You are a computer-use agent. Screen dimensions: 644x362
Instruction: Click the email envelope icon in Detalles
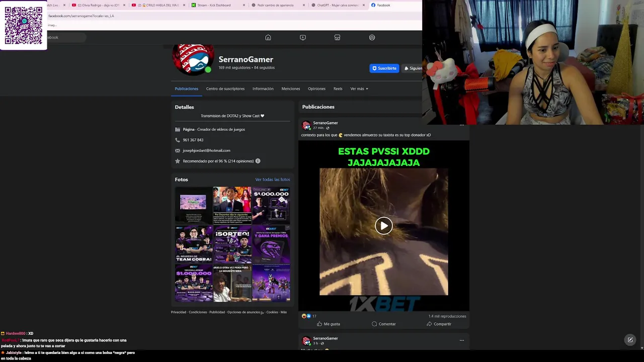[178, 150]
